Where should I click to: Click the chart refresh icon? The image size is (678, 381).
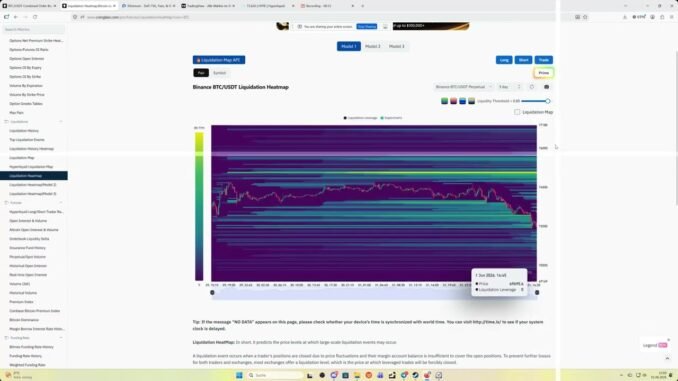(532, 87)
